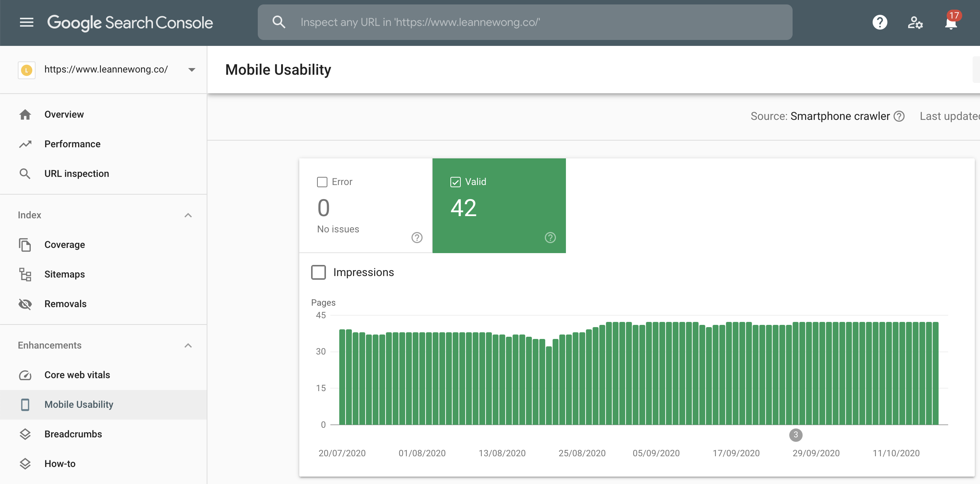
Task: Click the How-to layers icon
Action: coord(25,464)
